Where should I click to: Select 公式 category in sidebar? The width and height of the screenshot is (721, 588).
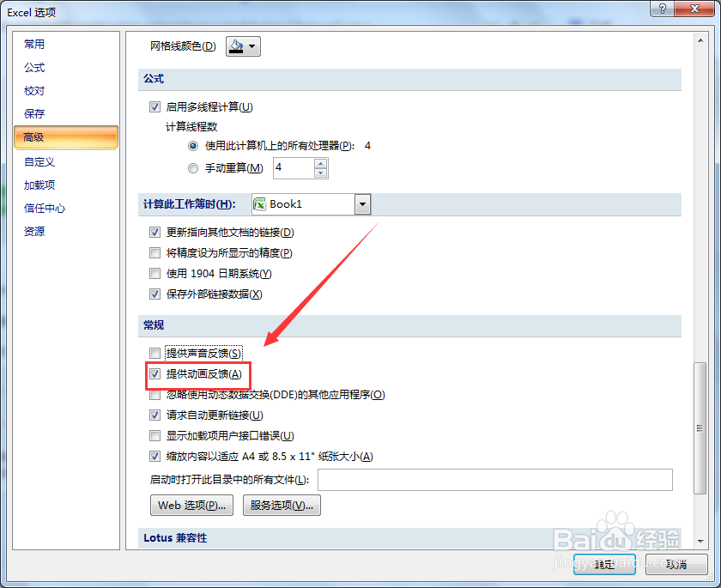[34, 68]
